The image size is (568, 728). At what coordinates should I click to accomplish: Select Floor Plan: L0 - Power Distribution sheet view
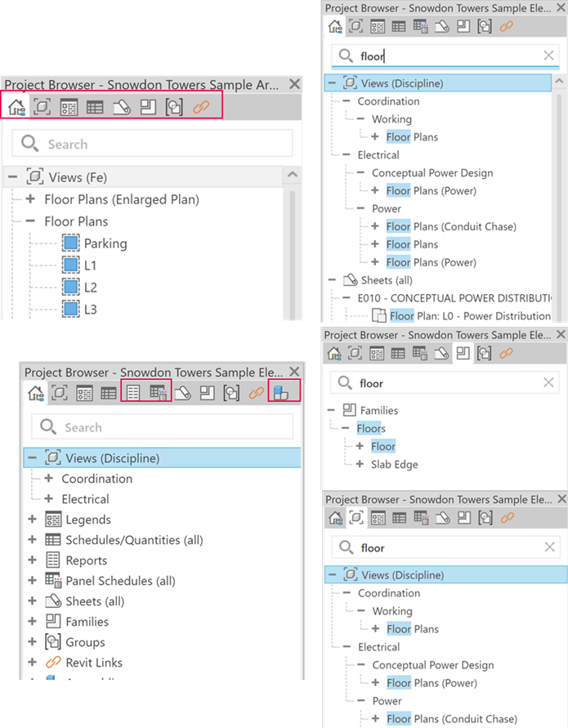click(462, 316)
